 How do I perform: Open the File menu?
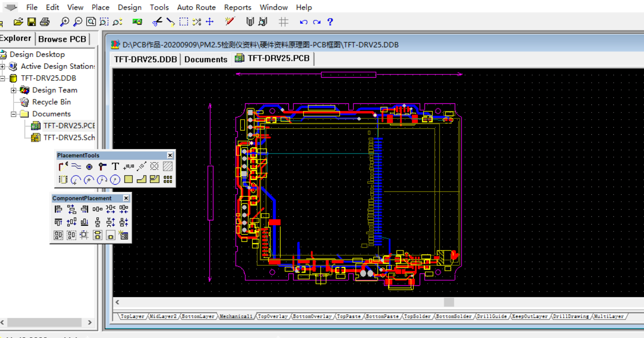(x=32, y=7)
